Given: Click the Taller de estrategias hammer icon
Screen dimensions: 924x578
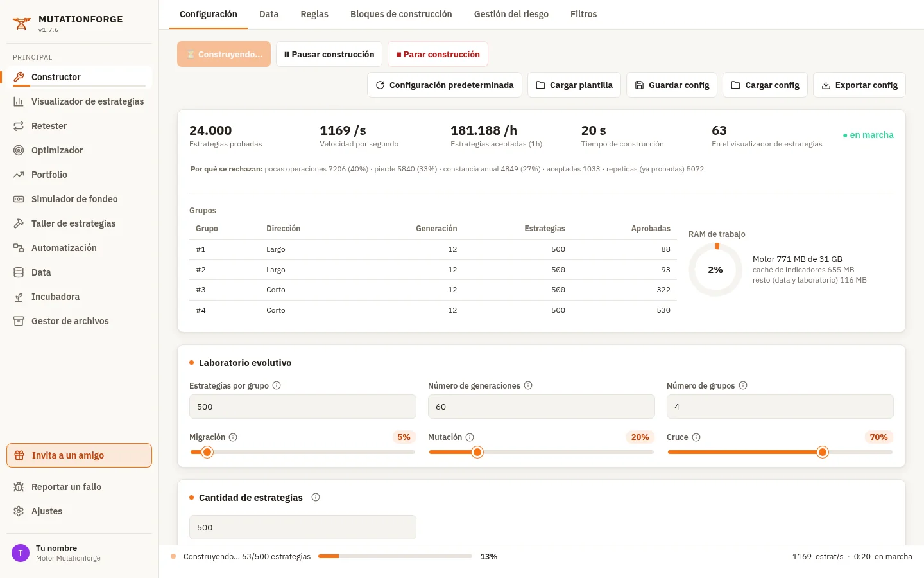Looking at the screenshot, I should (19, 223).
